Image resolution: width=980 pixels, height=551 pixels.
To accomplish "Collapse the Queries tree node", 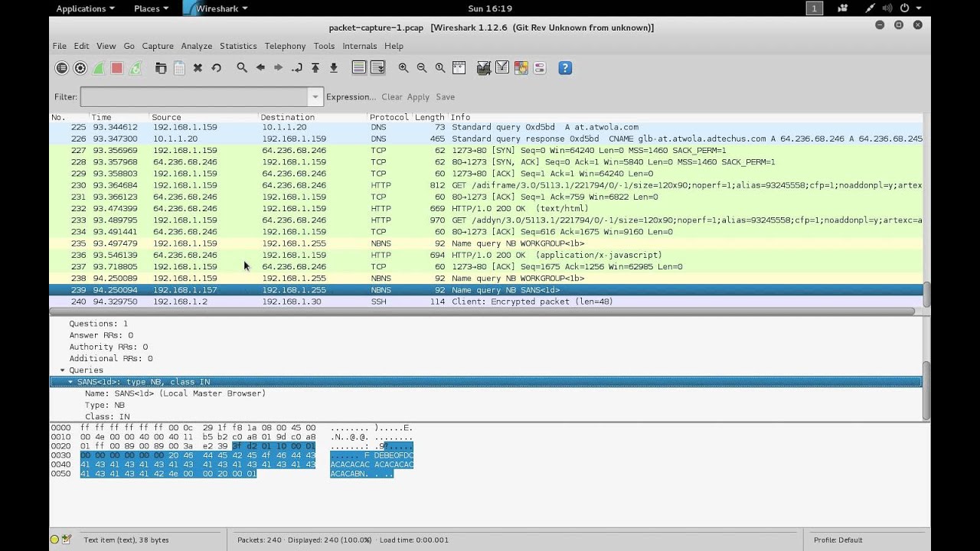I will click(x=63, y=370).
